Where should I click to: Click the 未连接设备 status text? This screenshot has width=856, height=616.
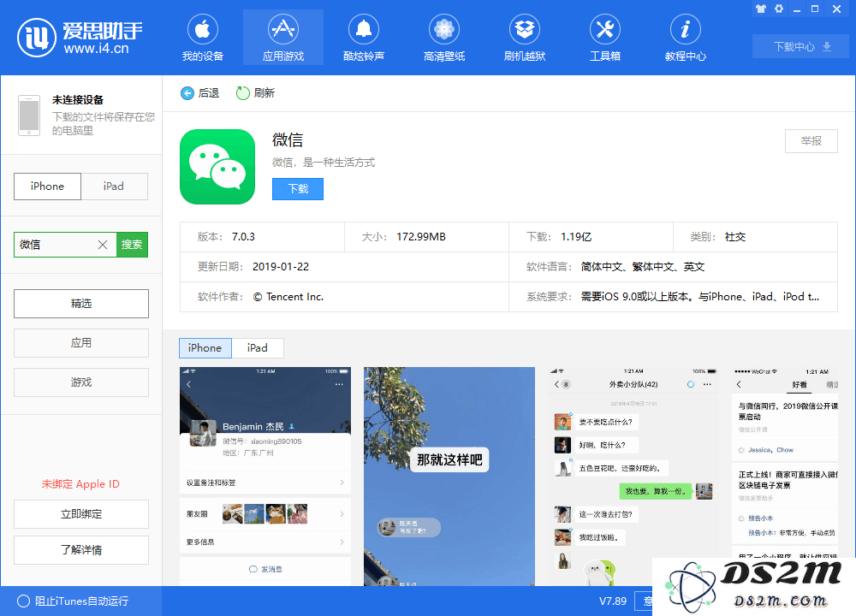78,100
